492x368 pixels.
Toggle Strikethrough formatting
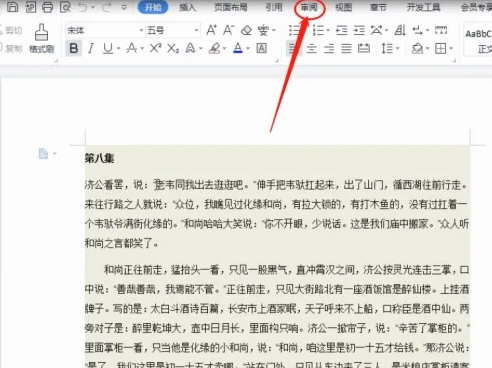132,49
